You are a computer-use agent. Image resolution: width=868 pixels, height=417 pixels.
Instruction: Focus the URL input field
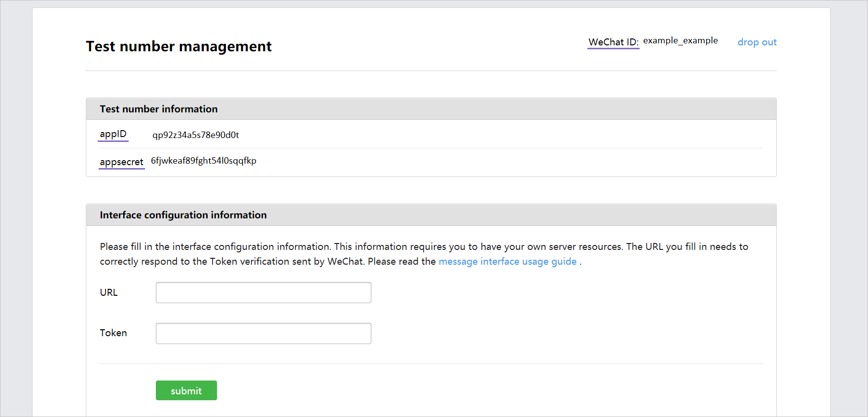[263, 293]
